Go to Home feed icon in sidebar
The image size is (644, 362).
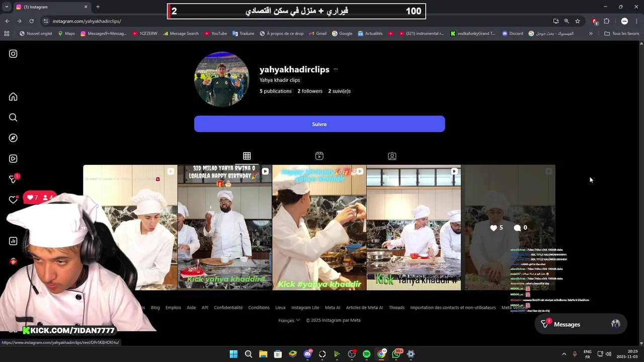coord(13,97)
